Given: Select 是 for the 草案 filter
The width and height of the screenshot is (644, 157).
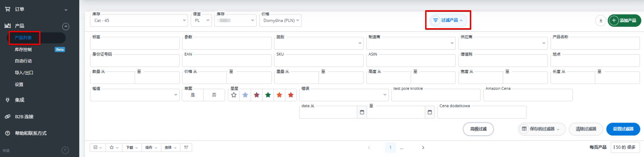Looking at the screenshot, I should (x=193, y=95).
